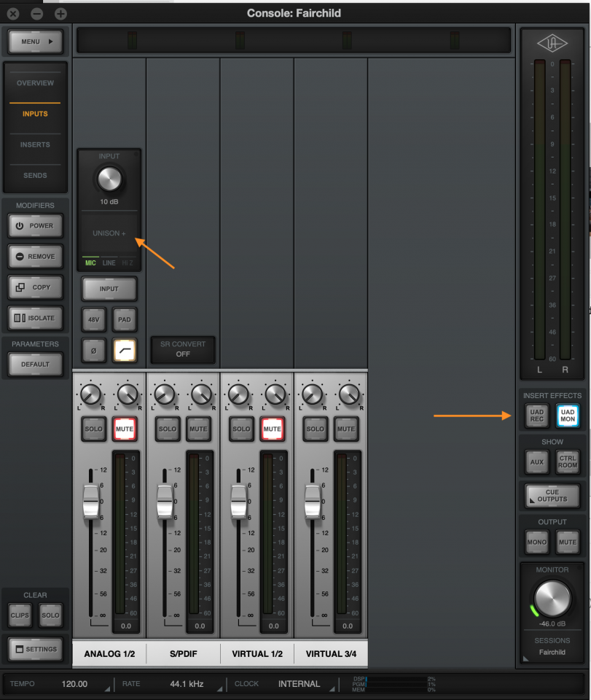Viewport: 591px width, 700px height.
Task: Switch to the INPUTS view
Action: click(x=35, y=114)
